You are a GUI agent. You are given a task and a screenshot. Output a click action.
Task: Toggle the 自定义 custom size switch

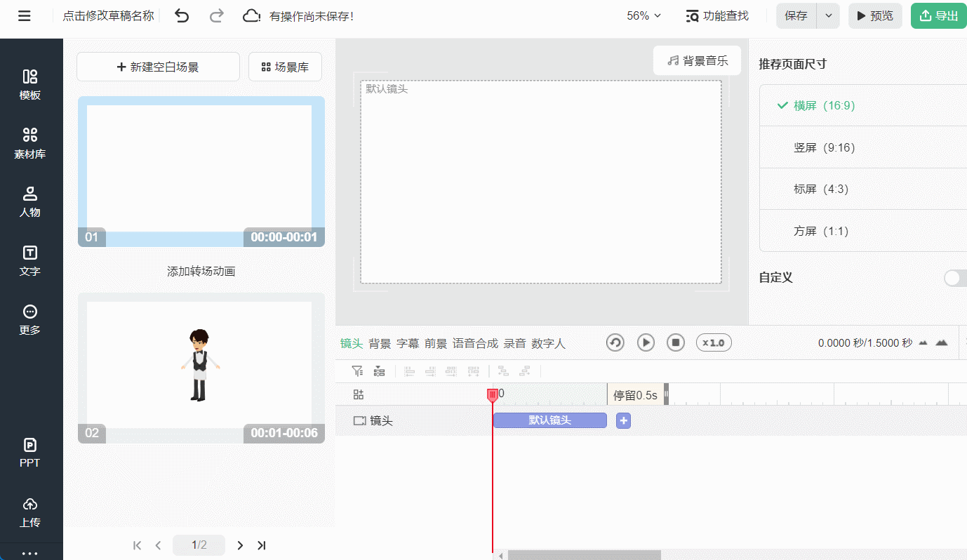956,278
